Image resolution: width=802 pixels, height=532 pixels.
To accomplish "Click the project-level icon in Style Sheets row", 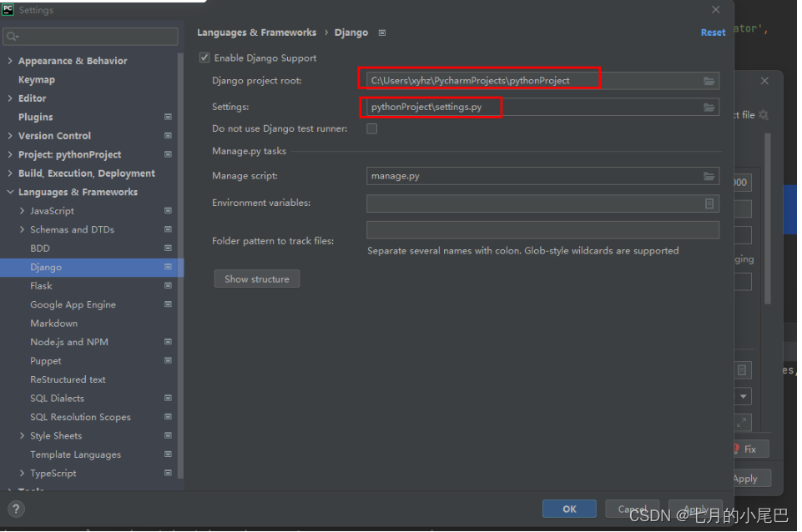I will point(168,435).
